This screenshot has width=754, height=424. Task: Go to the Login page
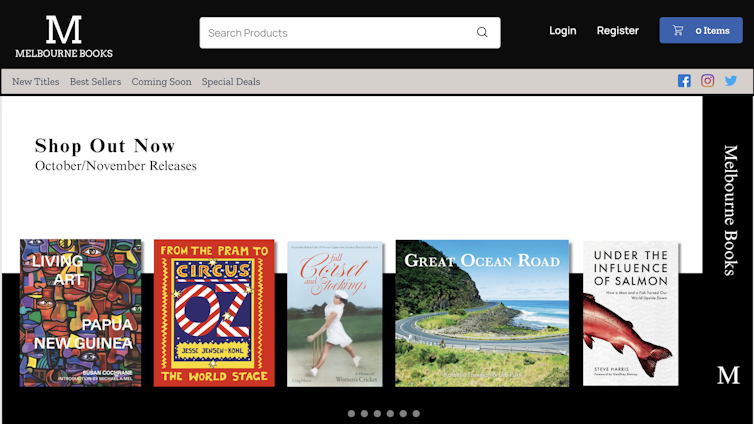click(562, 31)
